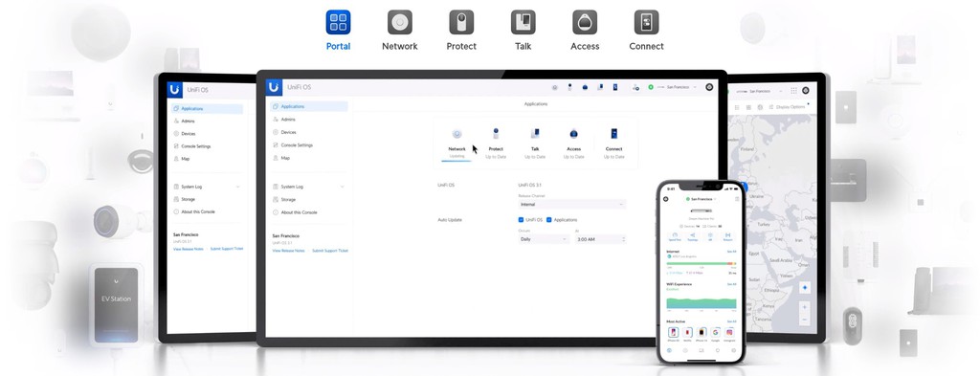Zoom out with the map minus button

pos(804,320)
